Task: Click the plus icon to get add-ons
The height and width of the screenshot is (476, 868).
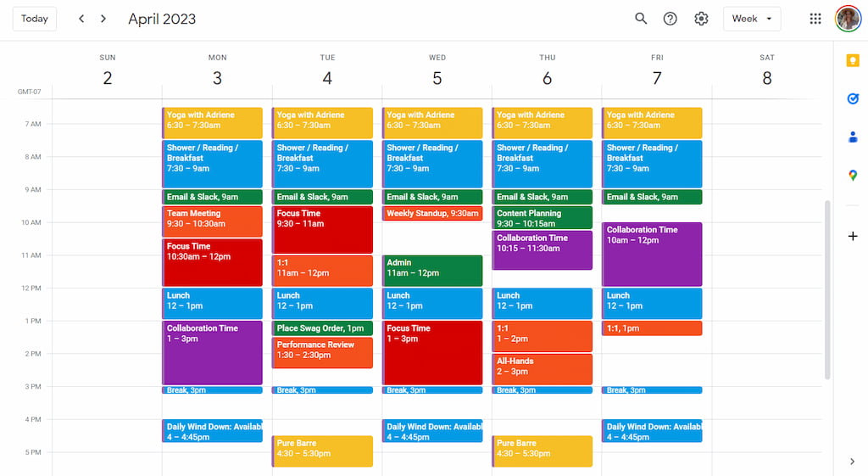Action: point(853,236)
